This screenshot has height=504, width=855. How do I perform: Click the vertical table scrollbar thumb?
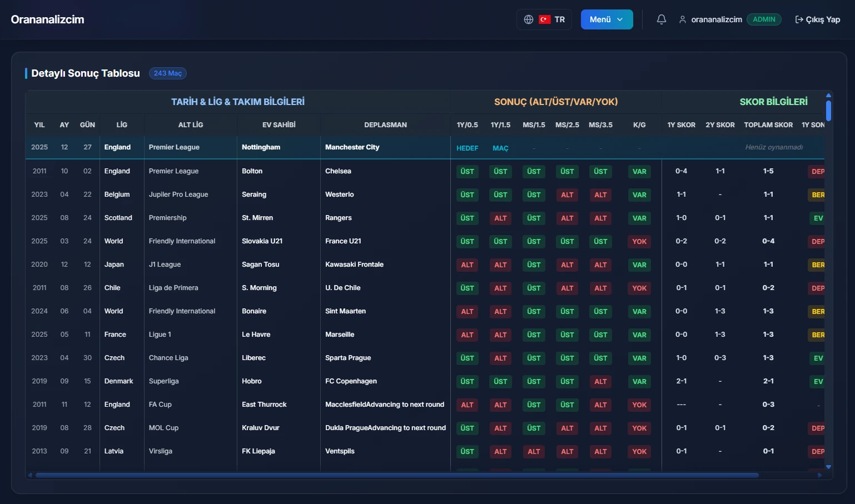[x=828, y=110]
